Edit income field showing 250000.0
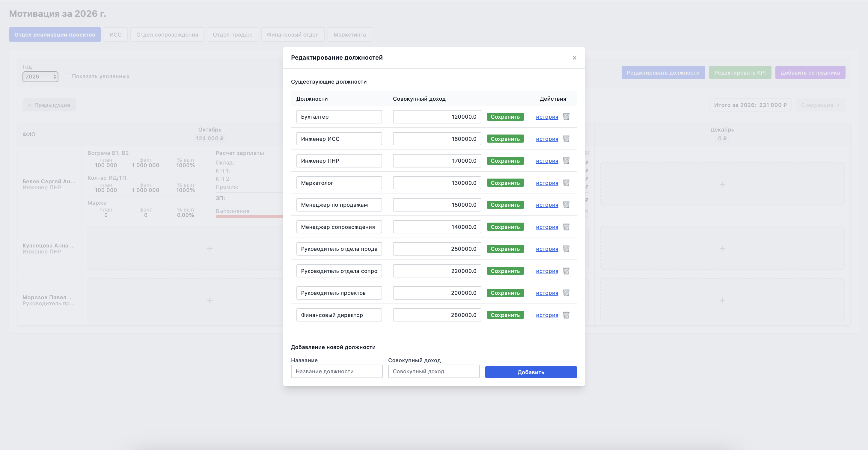 pos(437,249)
